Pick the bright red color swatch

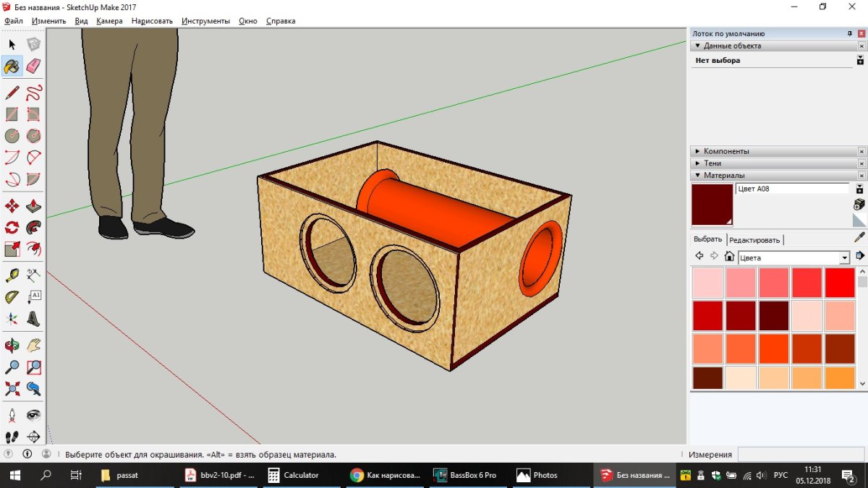pyautogui.click(x=840, y=283)
